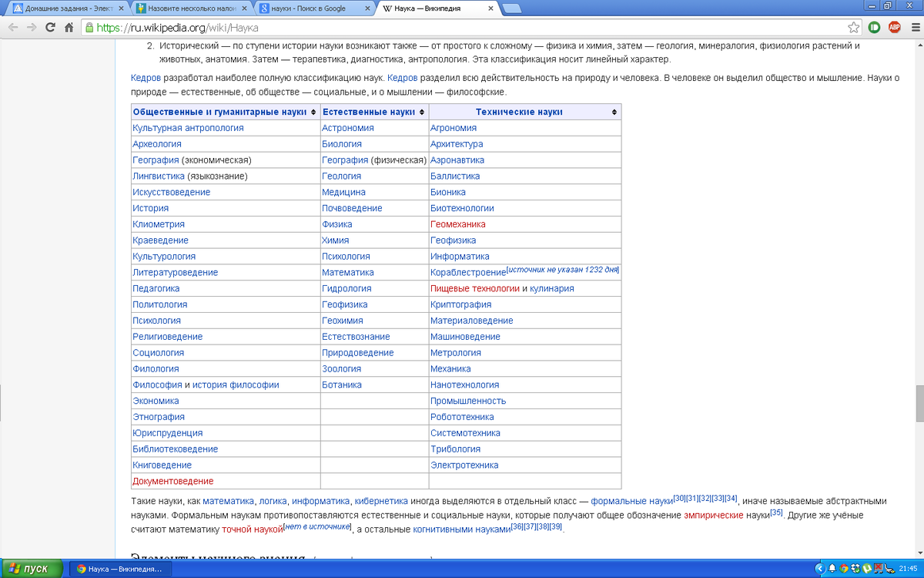Viewport: 924px width, 578px height.
Task: Close the 'Наука — Википедия' tab
Action: (x=490, y=8)
